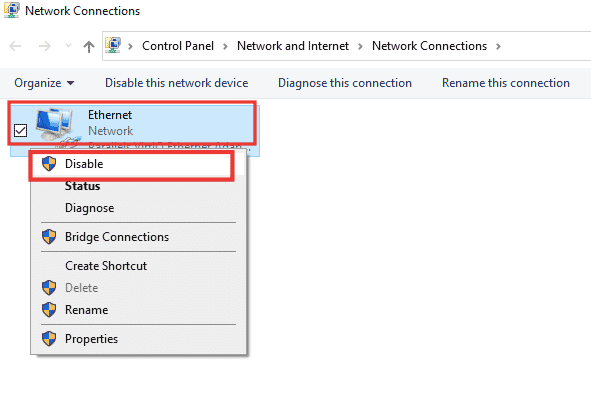Click the Network Connections title bar icon
Viewport: 591px width, 400px height.
[12, 10]
